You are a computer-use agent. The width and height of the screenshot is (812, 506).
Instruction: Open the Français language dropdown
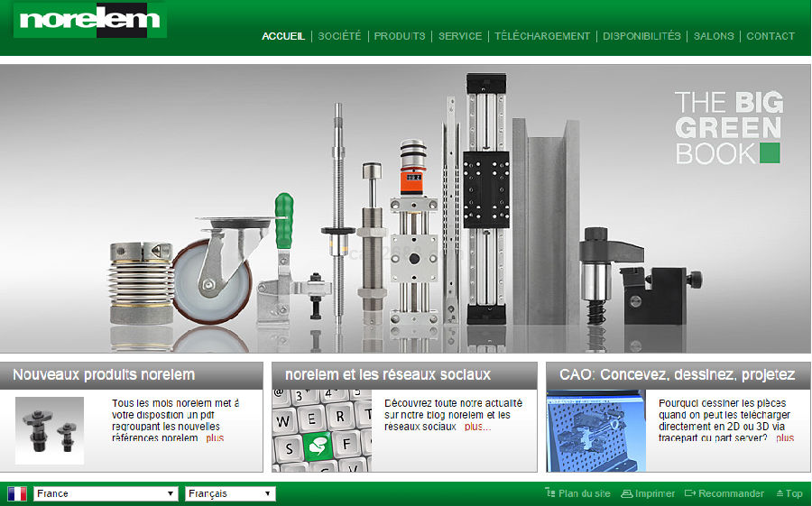[230, 493]
